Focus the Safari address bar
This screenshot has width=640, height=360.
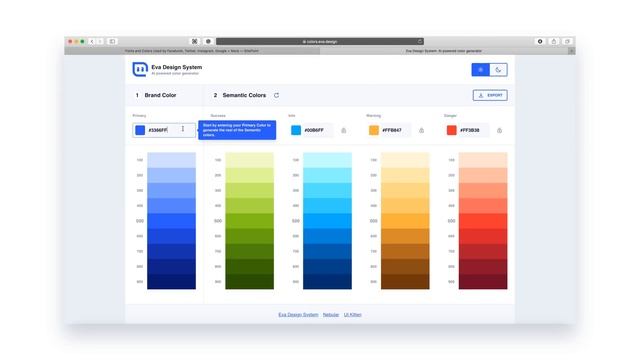click(320, 41)
